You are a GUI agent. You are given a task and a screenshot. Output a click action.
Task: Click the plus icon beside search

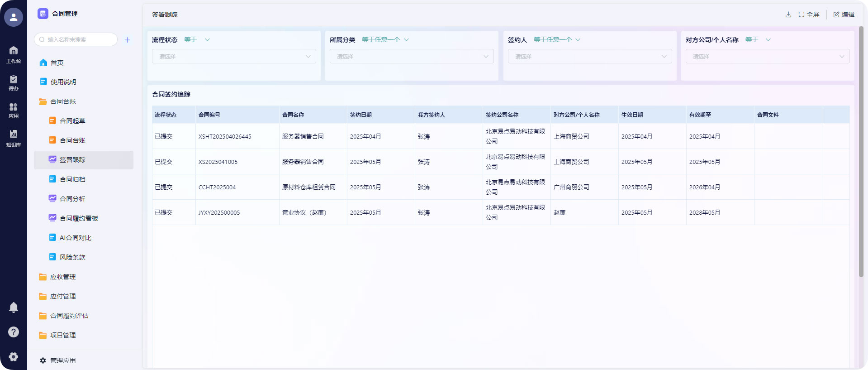(x=128, y=40)
